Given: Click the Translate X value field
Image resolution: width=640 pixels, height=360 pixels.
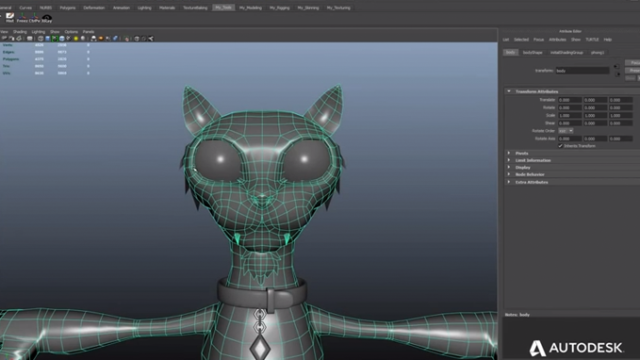Looking at the screenshot, I should point(569,100).
